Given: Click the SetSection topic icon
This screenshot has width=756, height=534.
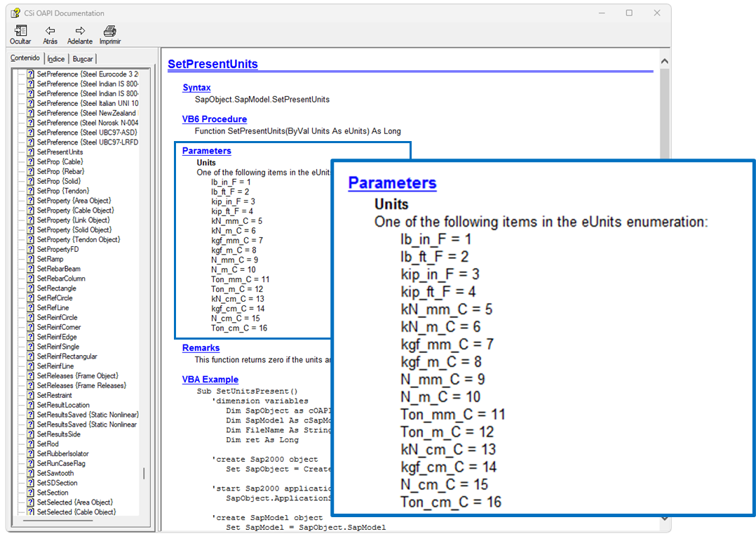Looking at the screenshot, I should coord(30,493).
